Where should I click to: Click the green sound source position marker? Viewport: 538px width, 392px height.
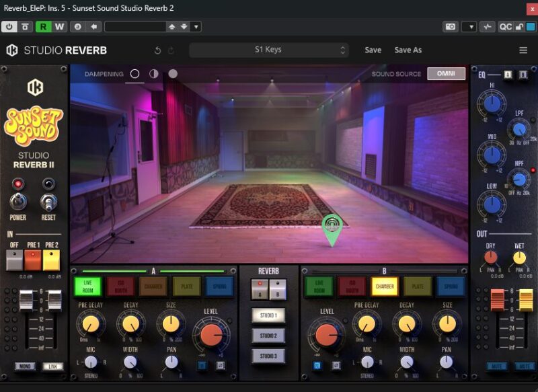point(332,229)
